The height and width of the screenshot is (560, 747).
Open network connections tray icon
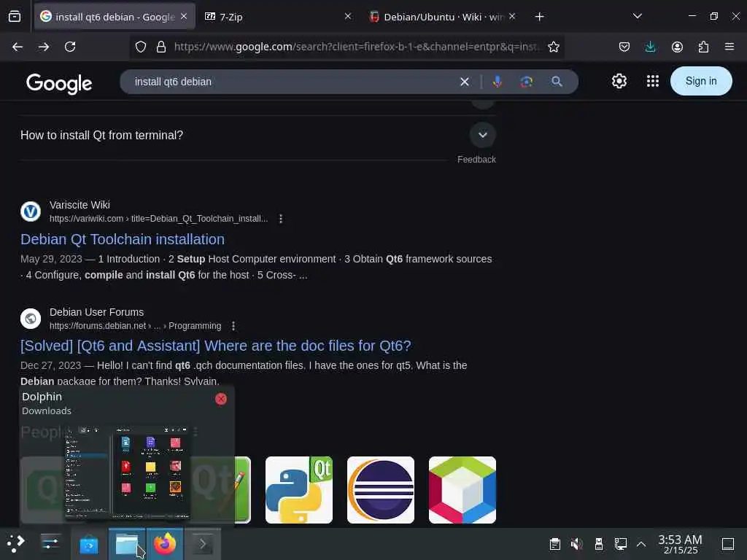[x=621, y=544]
